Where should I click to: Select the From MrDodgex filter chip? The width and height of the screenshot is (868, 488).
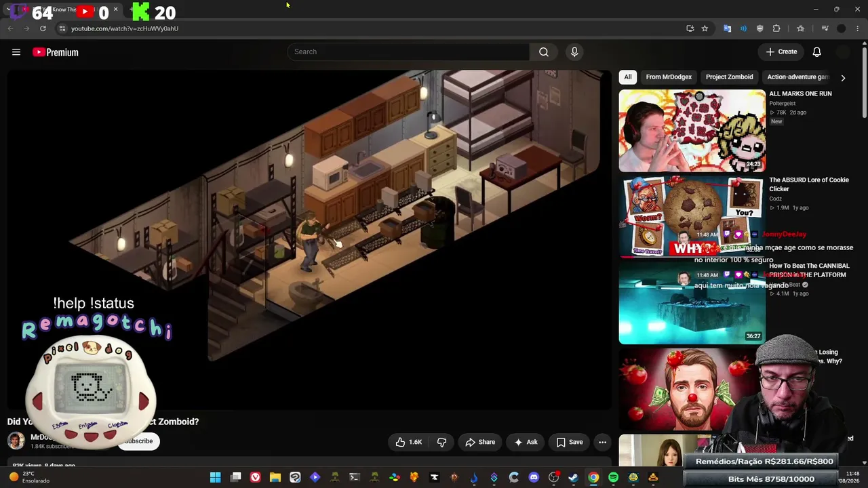(669, 77)
